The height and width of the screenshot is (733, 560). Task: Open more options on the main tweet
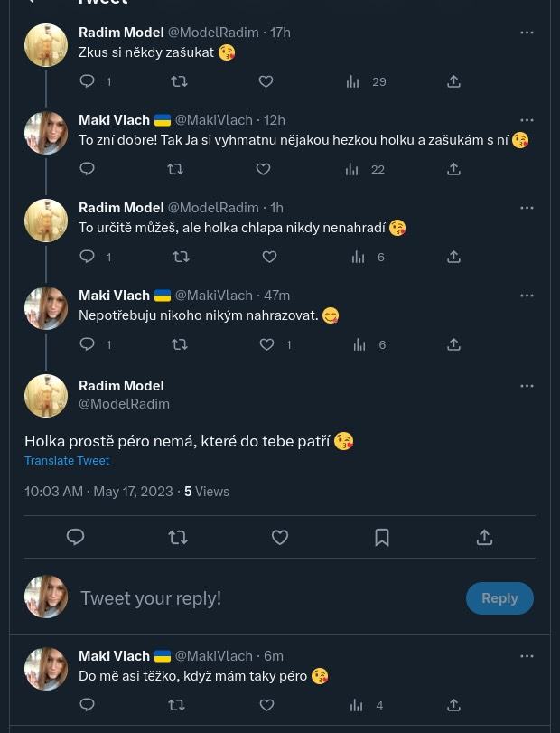tap(527, 386)
